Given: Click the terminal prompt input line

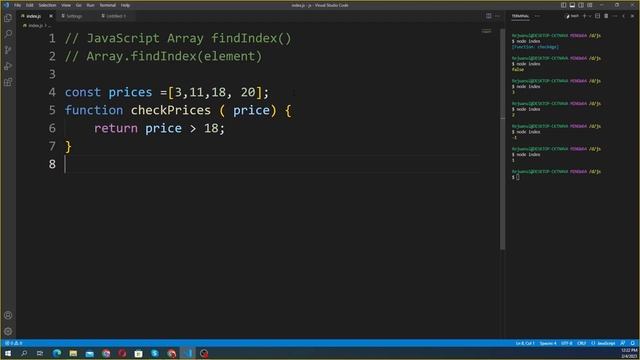Looking at the screenshot, I should click(x=516, y=177).
